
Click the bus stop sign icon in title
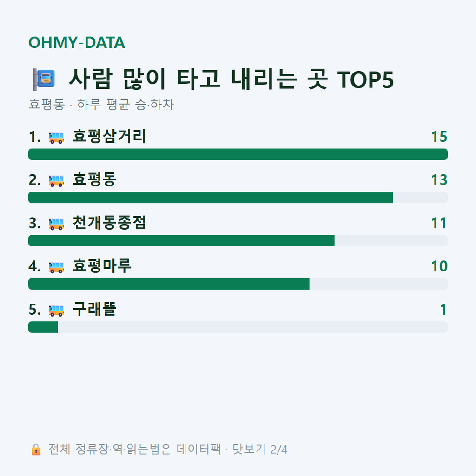coord(44,79)
